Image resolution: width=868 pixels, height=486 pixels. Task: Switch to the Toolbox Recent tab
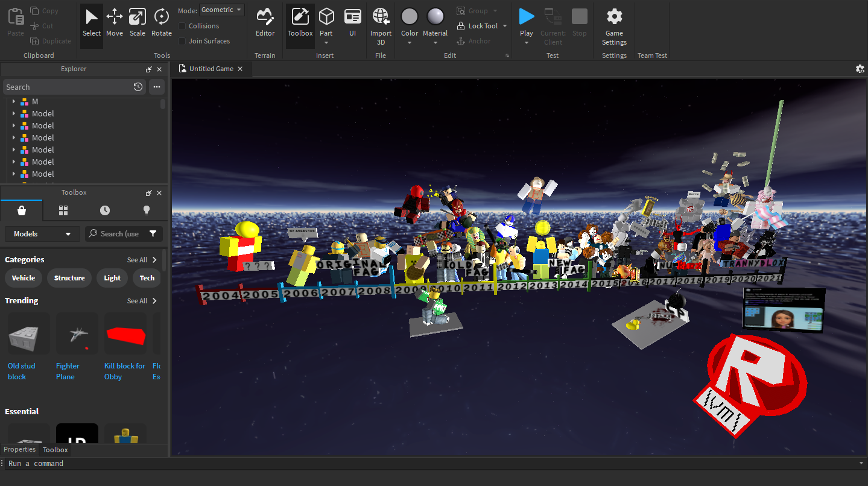(x=105, y=210)
